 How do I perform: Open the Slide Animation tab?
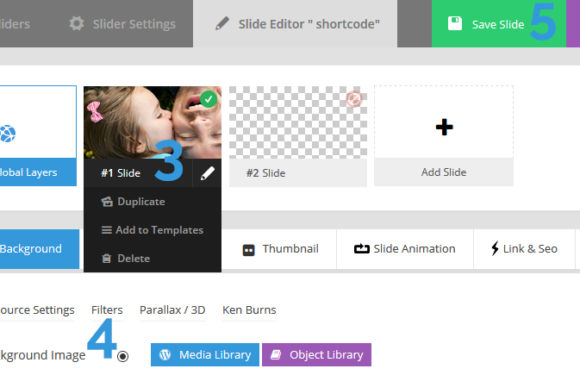point(405,249)
